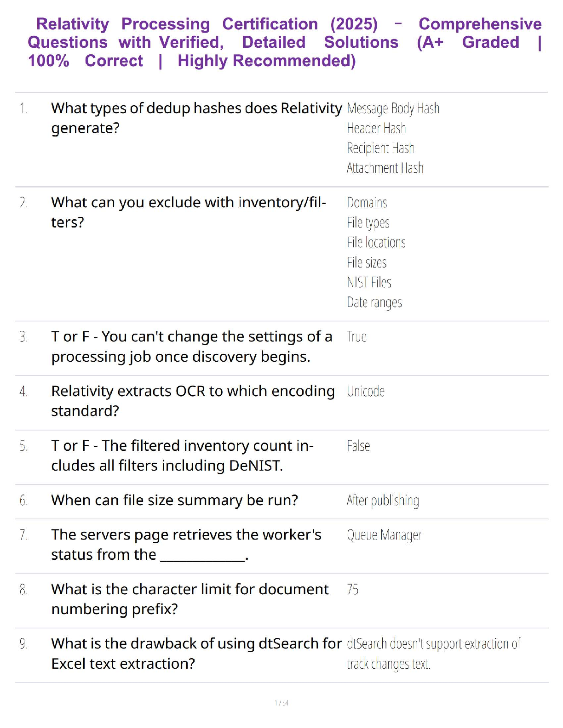Screen dimensions: 563x728
Task: Click the 'Date ranges' answer entry
Action: [374, 302]
